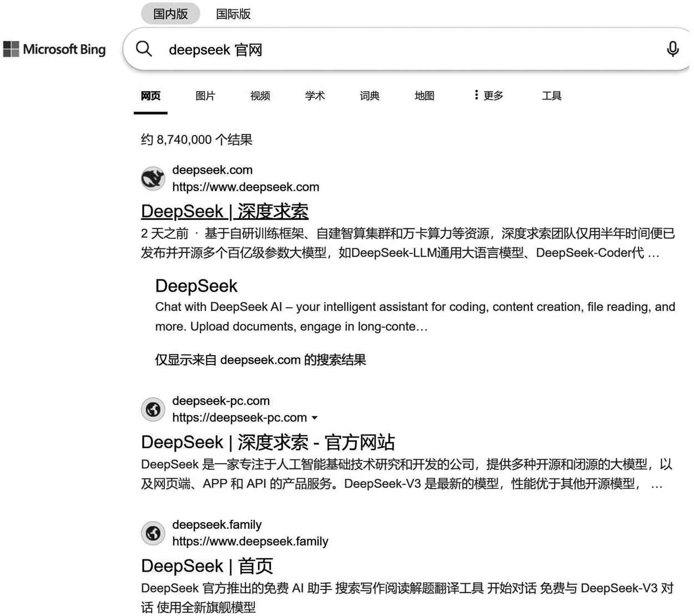This screenshot has width=694, height=616.
Task: Click the deepseek.com whale favicon
Action: 153,178
